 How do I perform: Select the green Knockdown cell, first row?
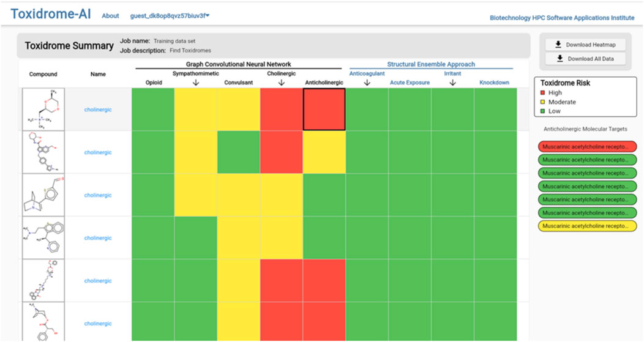point(495,110)
